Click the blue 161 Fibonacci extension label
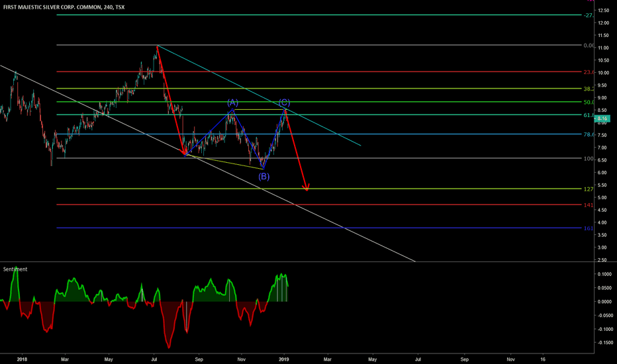 (589, 228)
